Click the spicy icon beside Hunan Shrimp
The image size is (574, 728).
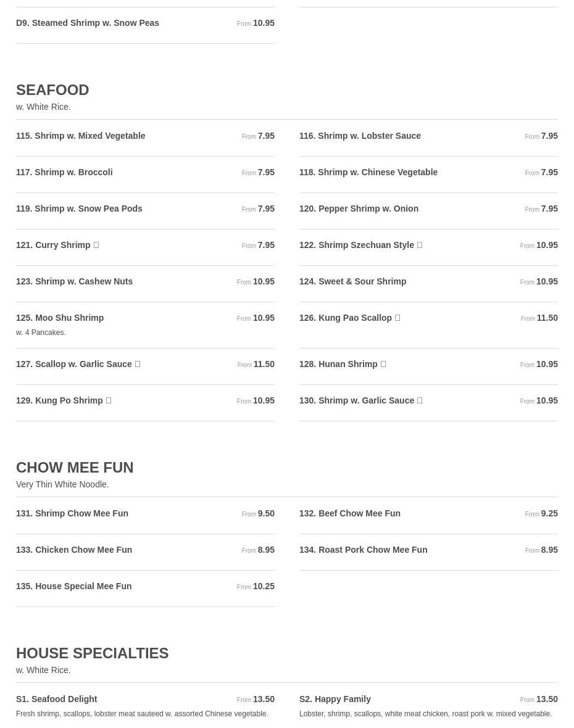click(383, 365)
